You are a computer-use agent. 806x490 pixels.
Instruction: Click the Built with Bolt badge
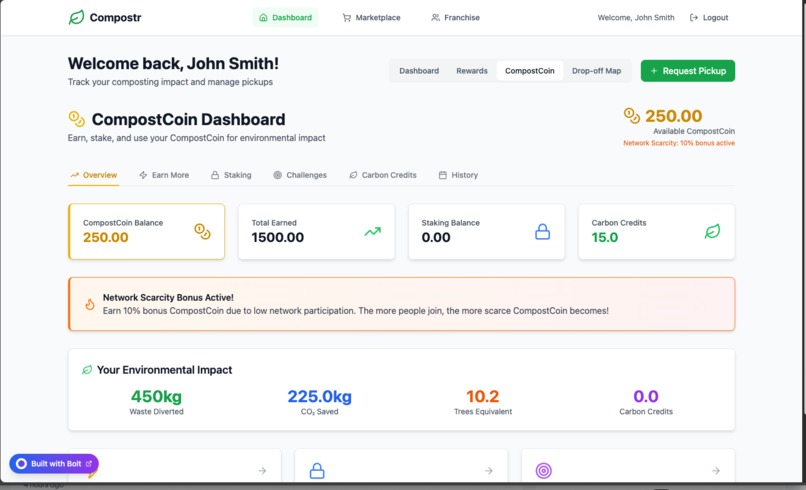[54, 464]
